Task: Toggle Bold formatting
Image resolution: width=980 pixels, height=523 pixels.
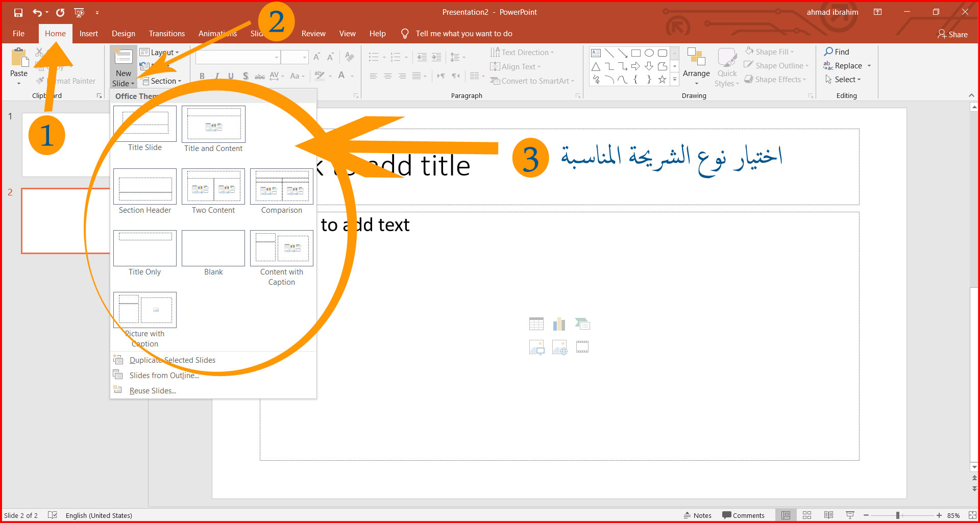Action: pos(202,76)
